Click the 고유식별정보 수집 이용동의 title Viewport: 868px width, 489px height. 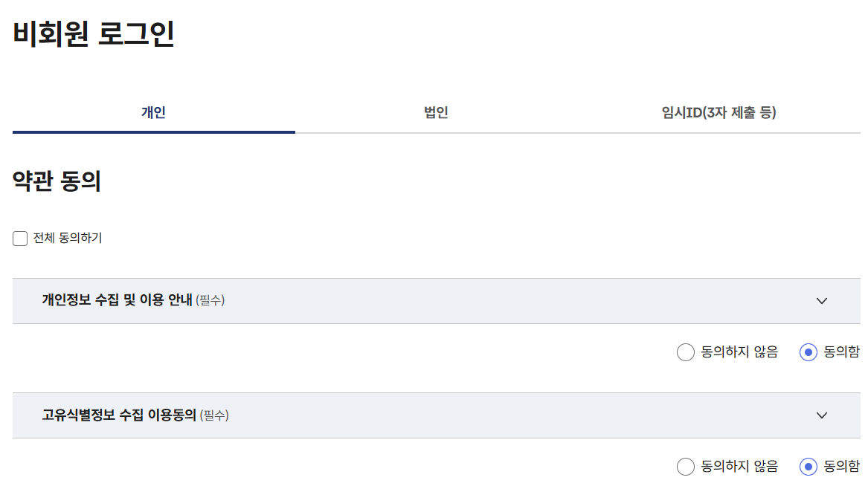coord(119,415)
